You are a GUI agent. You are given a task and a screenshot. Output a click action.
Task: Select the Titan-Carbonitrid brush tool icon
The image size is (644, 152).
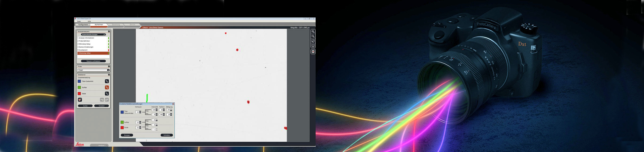[107, 81]
